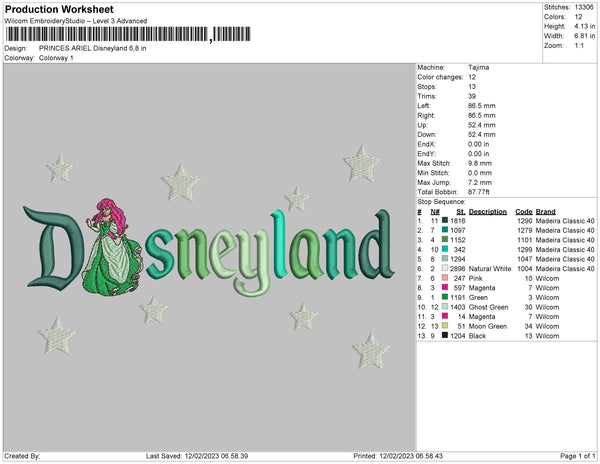This screenshot has height=464, width=600.
Task: Click the turquoise swatch beside stitch count 342
Action: [445, 249]
